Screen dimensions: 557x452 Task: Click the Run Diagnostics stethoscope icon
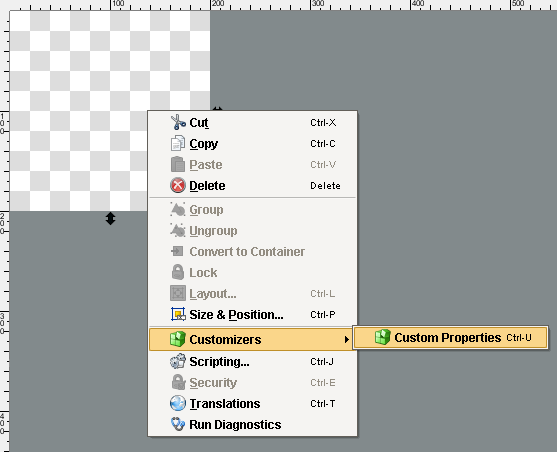coord(178,424)
